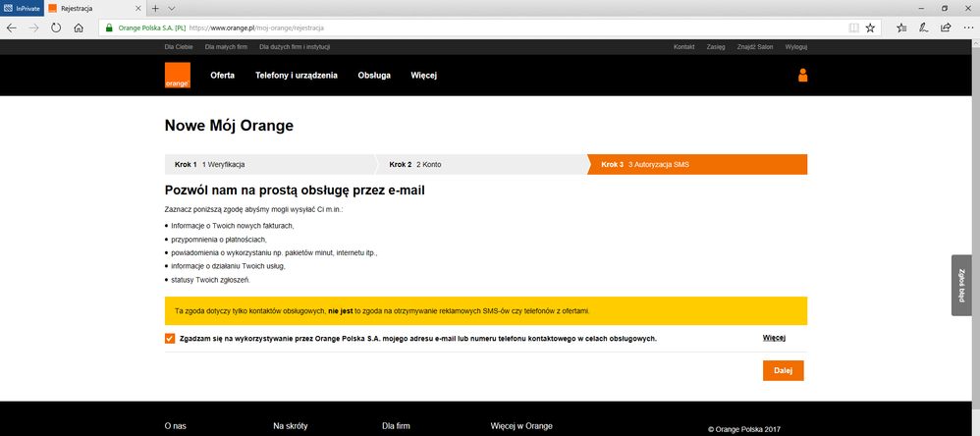Image resolution: width=980 pixels, height=436 pixels.
Task: Open Telefony i urządzenia menu
Action: click(296, 76)
